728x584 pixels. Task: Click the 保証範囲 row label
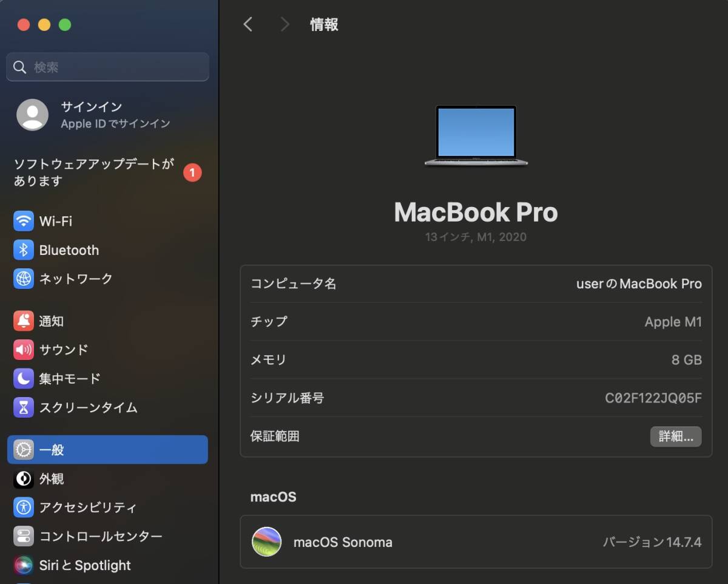[275, 436]
